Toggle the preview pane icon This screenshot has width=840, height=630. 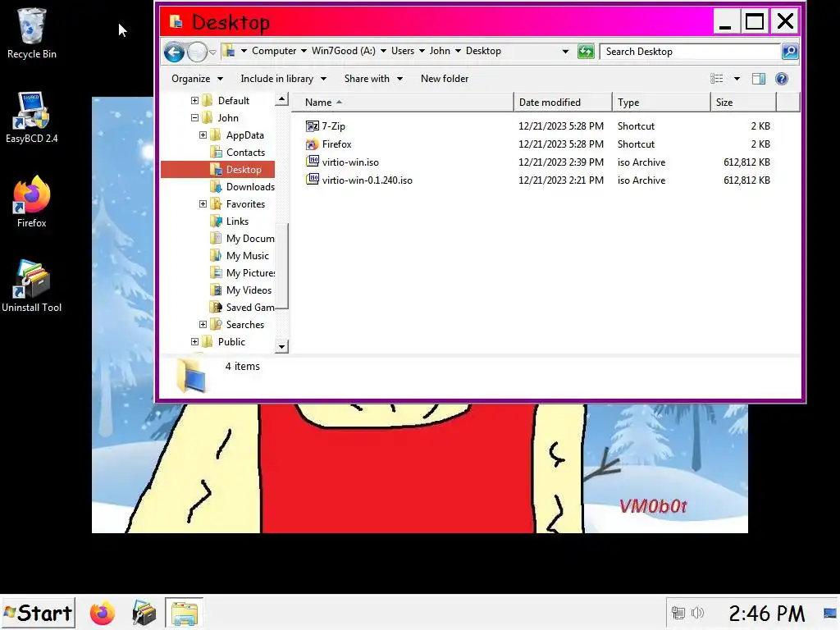[759, 79]
